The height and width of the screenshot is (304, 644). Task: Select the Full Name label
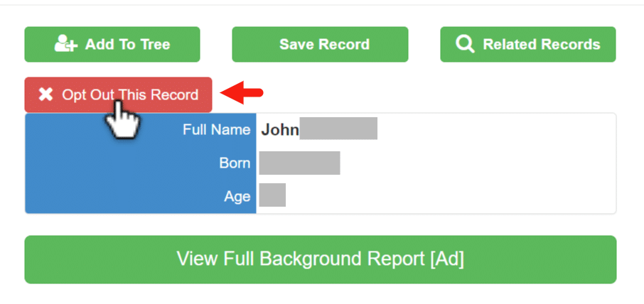tap(216, 129)
